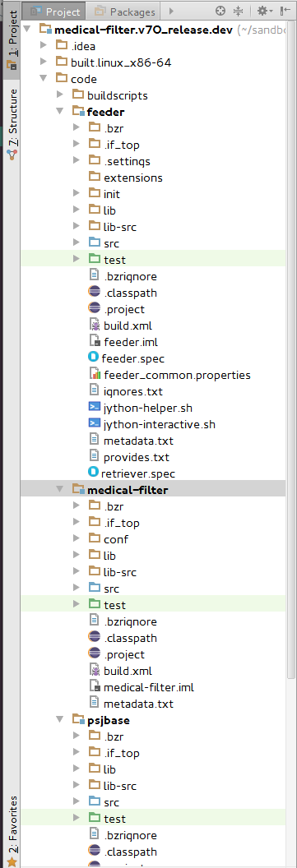
Task: Expand the init folder under feeder
Action: [77, 194]
